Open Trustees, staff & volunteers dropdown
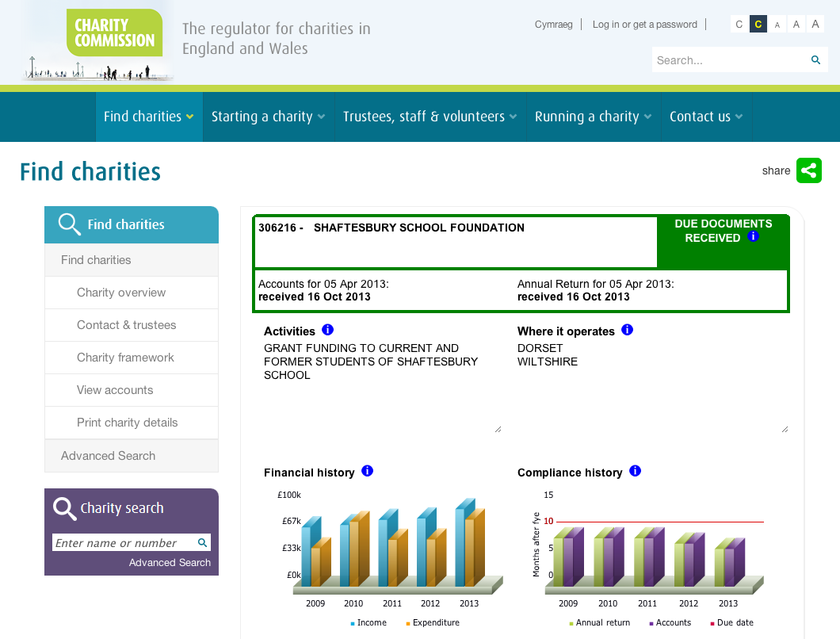840x639 pixels. point(430,117)
